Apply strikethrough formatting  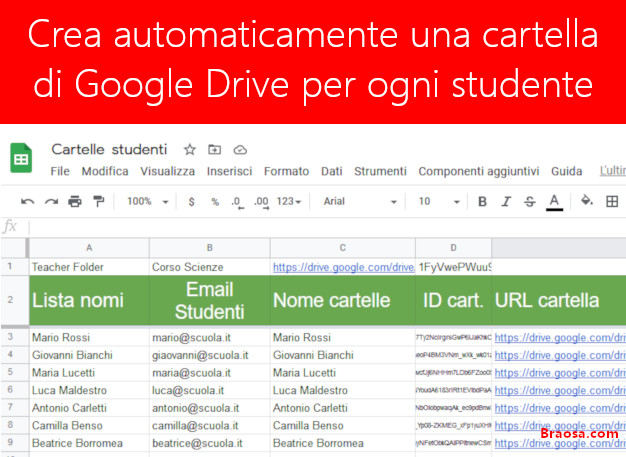(x=529, y=202)
